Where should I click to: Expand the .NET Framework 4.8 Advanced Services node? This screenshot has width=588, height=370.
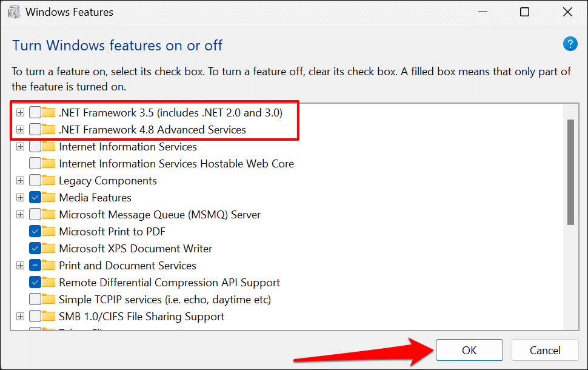point(21,130)
